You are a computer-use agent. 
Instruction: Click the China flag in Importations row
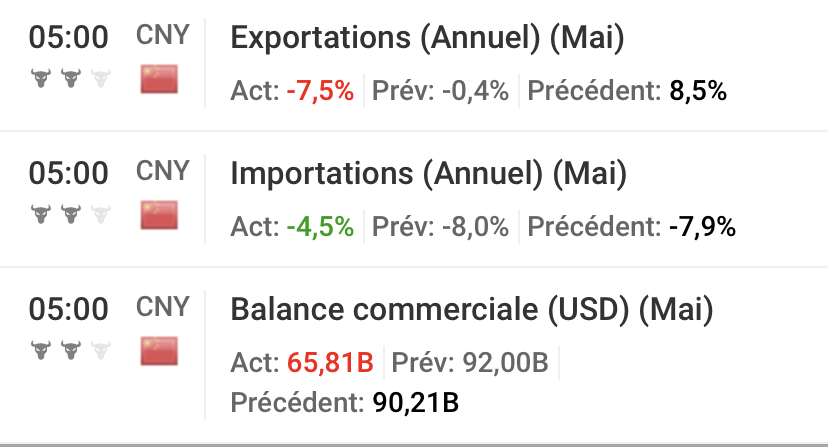click(x=159, y=214)
